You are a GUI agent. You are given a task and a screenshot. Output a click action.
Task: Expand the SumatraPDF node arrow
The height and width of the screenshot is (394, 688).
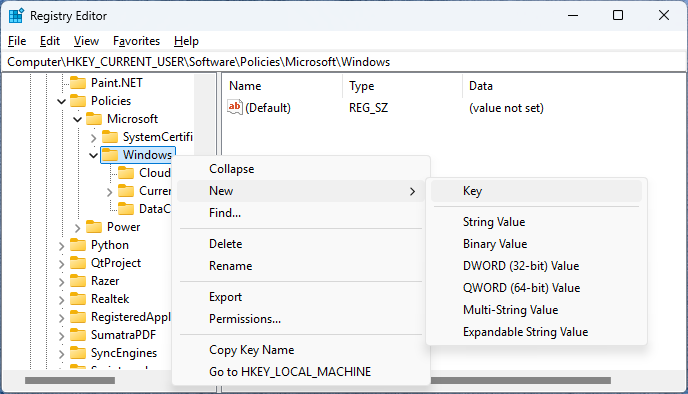(x=61, y=336)
